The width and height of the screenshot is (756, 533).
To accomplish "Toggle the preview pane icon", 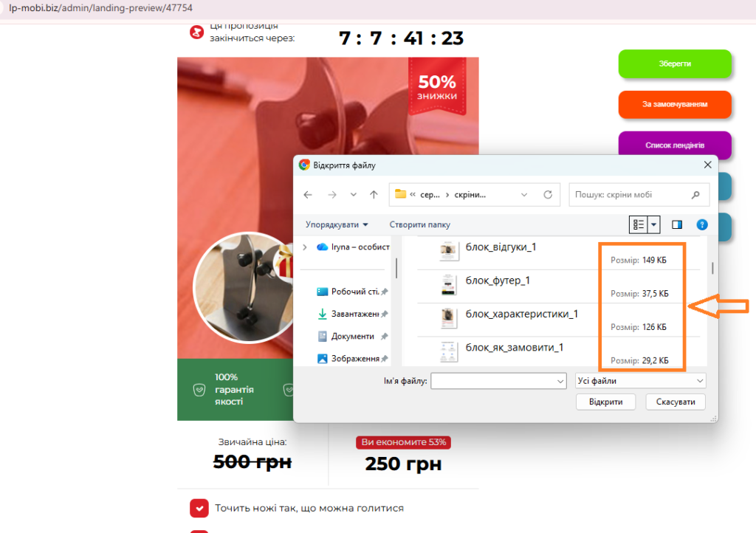I will pyautogui.click(x=676, y=224).
